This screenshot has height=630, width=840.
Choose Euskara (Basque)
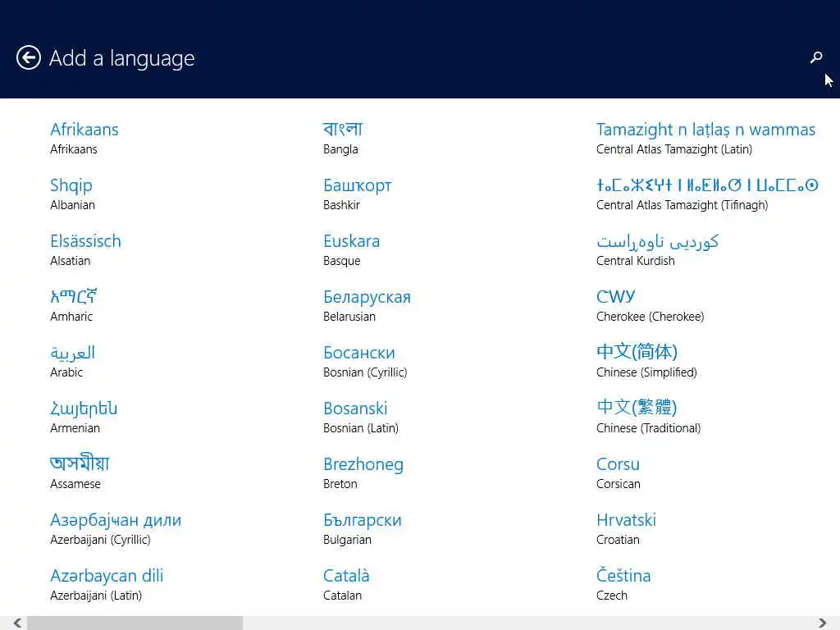point(351,249)
